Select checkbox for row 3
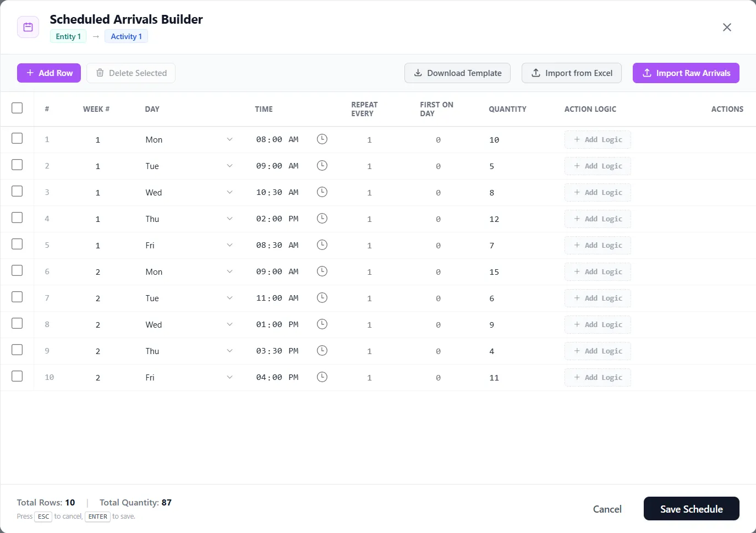The width and height of the screenshot is (756, 533). 17,191
